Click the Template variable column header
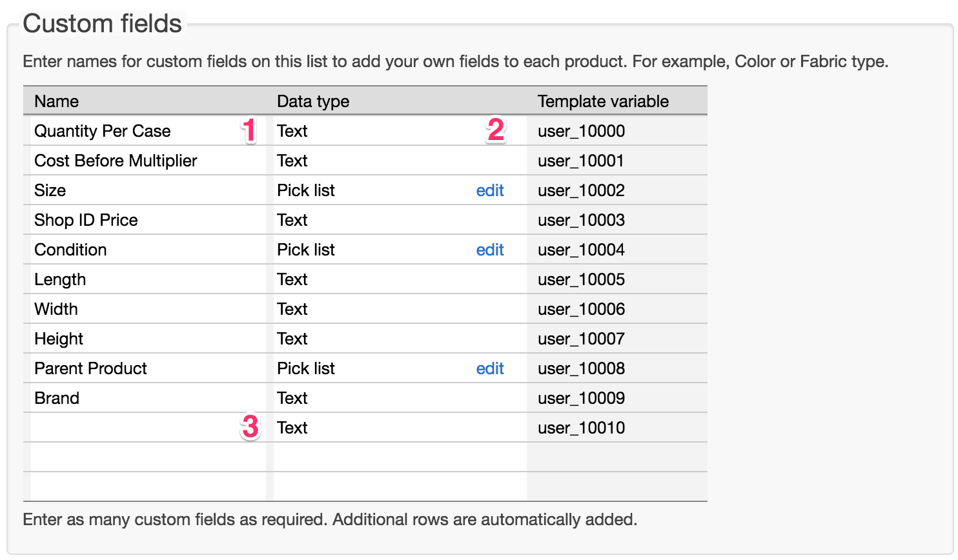The image size is (958, 560). pyautogui.click(x=603, y=101)
